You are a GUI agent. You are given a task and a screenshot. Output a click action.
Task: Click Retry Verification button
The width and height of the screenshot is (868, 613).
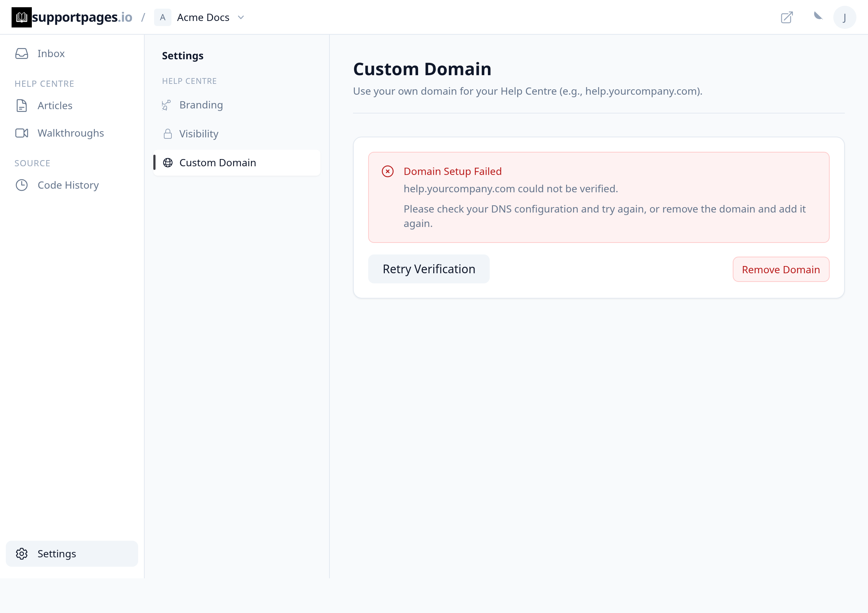pos(429,269)
